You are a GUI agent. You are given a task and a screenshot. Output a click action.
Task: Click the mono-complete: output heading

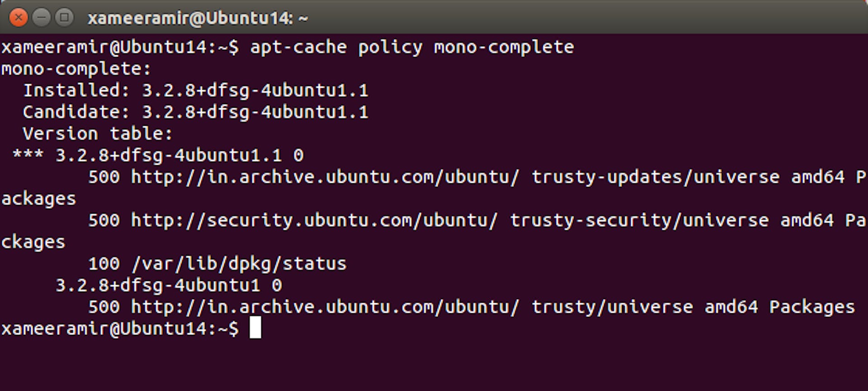click(76, 69)
